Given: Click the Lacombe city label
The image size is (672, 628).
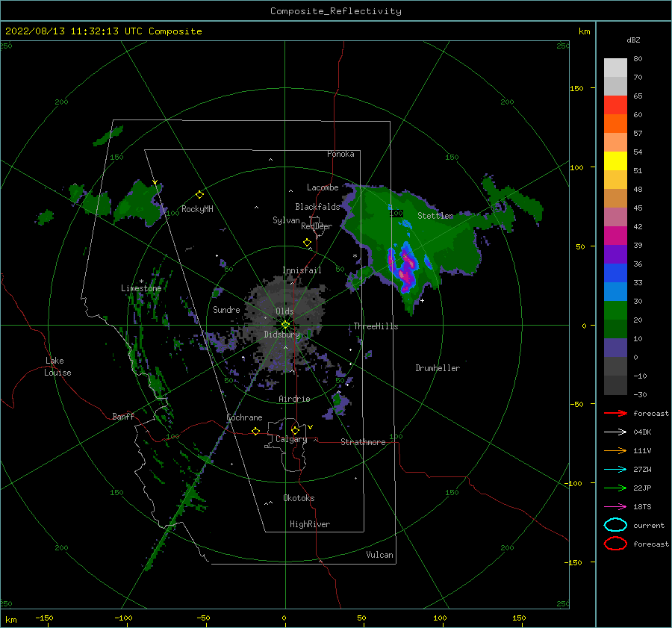Looking at the screenshot, I should [x=323, y=187].
